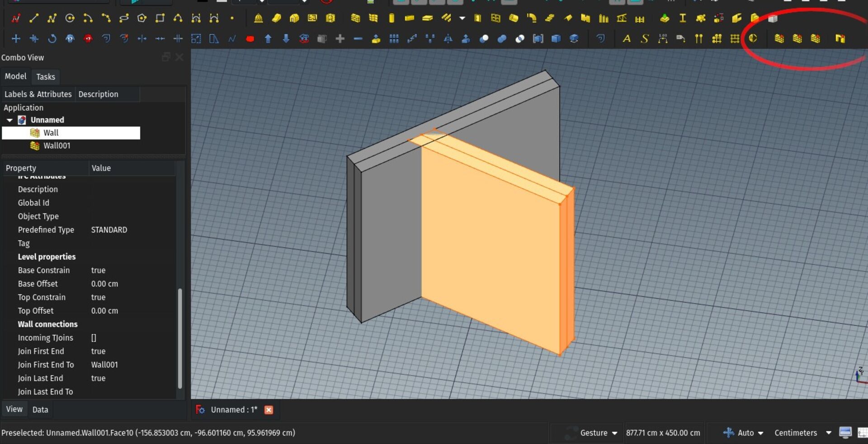This screenshot has width=868, height=444.
Task: Select the Arch Door tool
Action: click(x=477, y=19)
